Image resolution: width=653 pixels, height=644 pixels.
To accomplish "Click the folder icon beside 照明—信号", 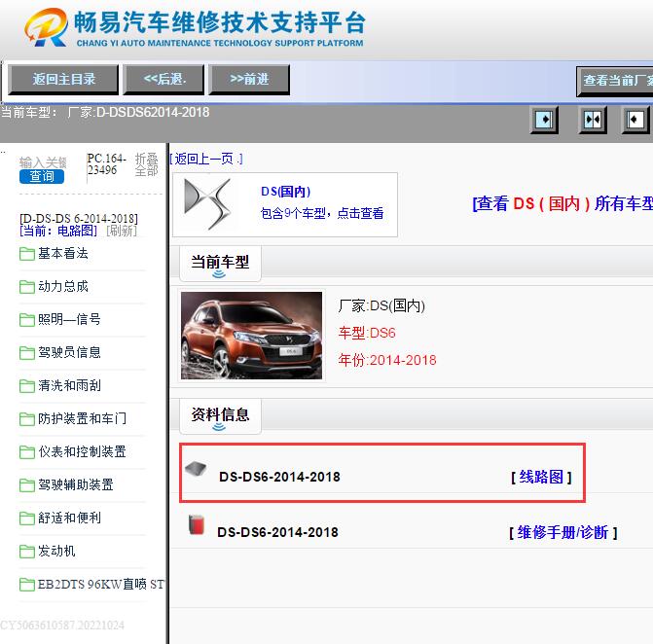I will coord(27,320).
